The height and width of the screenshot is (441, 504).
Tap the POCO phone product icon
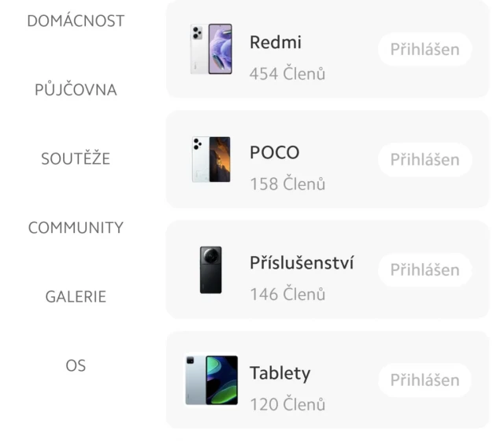pos(211,159)
